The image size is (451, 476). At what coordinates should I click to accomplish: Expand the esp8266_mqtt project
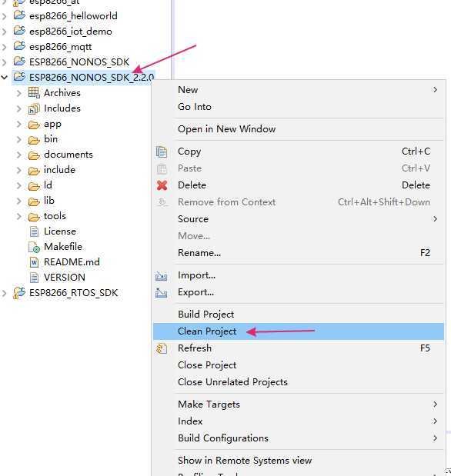pos(5,47)
